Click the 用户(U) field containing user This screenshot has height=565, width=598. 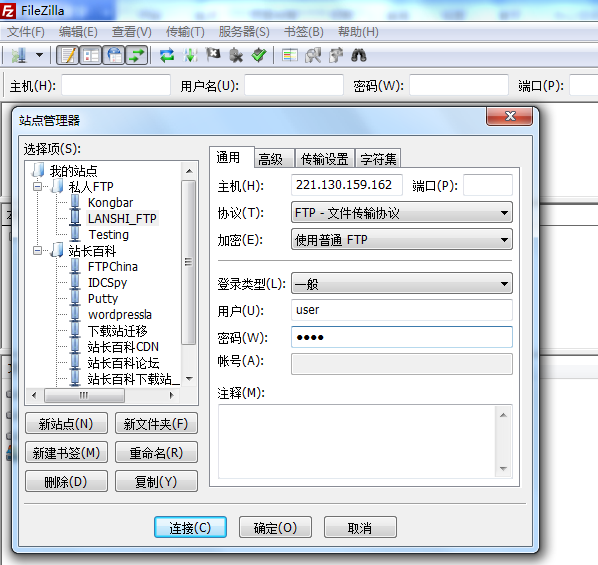point(402,310)
